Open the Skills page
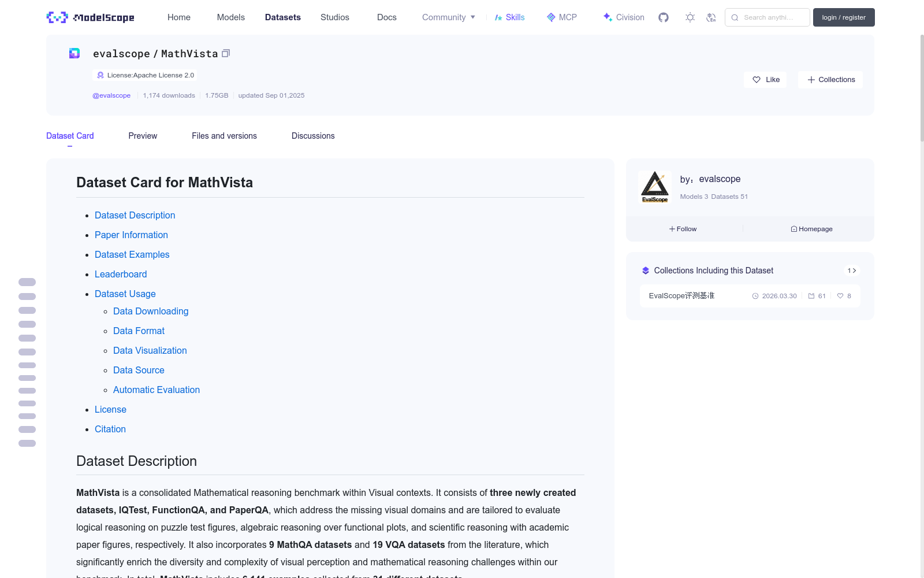The image size is (924, 578). pos(509,17)
